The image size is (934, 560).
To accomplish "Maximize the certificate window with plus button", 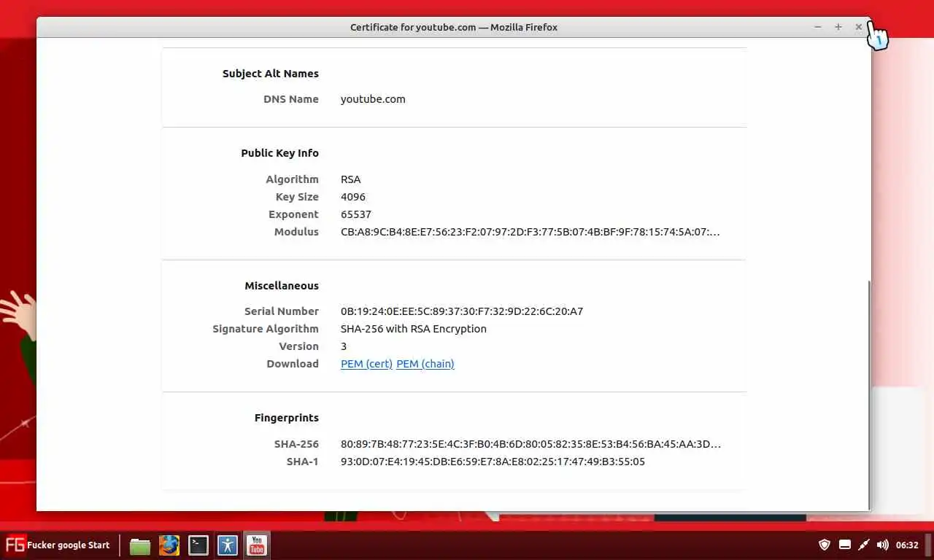I will (838, 27).
